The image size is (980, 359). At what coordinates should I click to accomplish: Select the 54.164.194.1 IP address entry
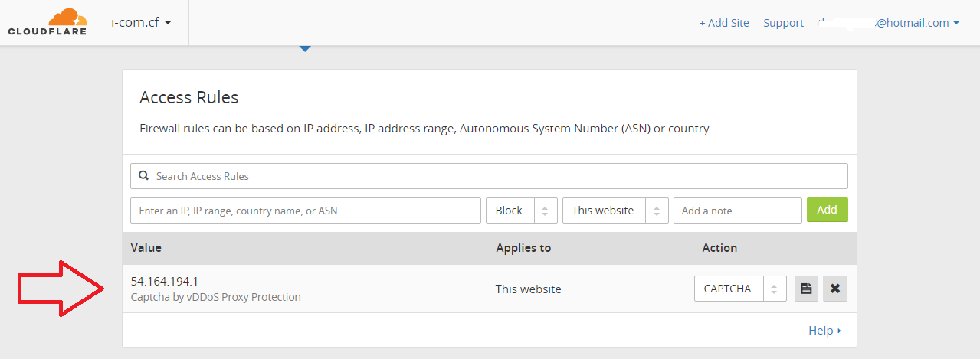165,281
